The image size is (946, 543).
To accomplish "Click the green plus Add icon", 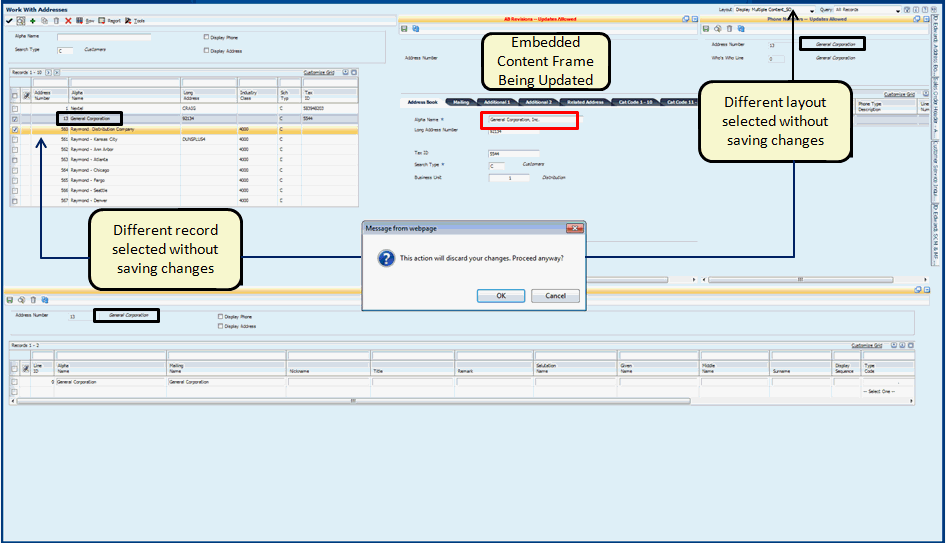I will [x=33, y=21].
